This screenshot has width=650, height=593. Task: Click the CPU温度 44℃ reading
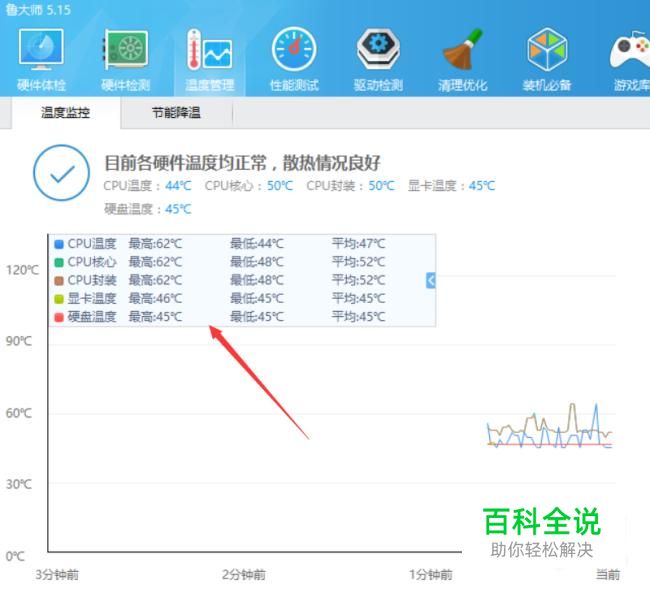coord(147,185)
